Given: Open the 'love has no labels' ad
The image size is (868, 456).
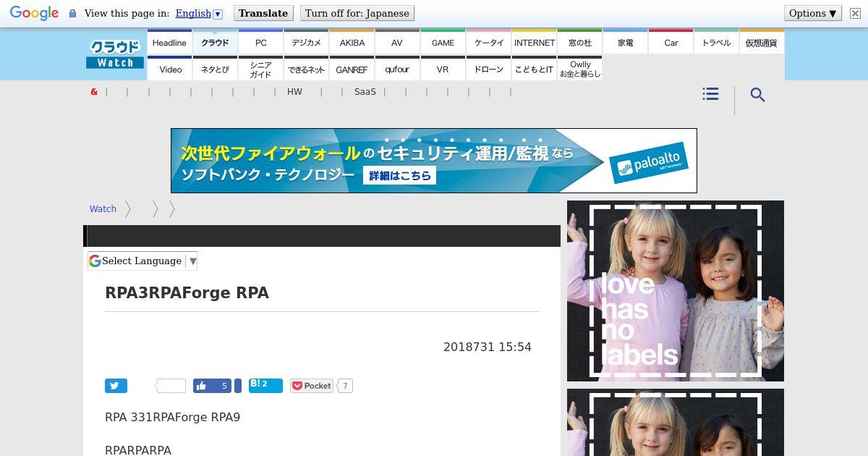Looking at the screenshot, I should pos(676,291).
